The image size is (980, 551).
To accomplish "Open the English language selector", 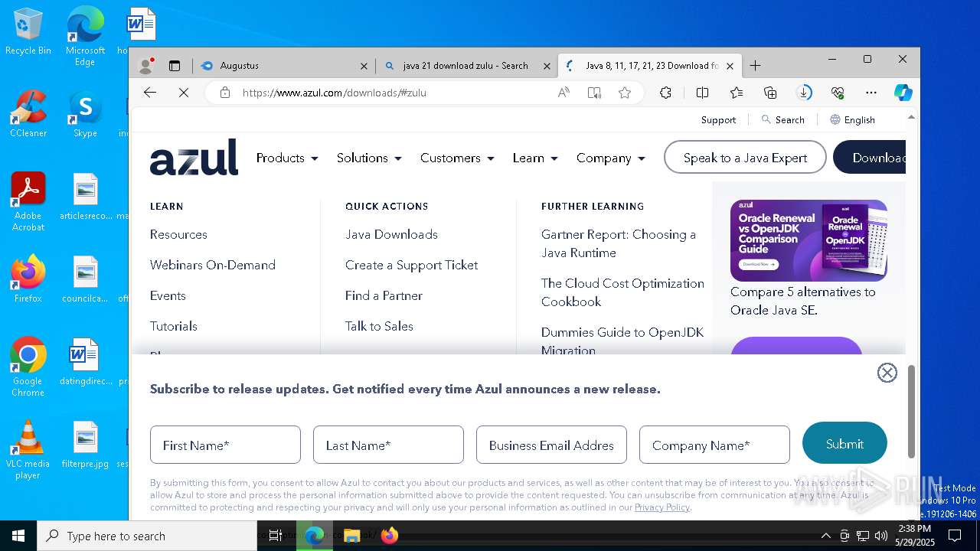I will click(x=852, y=119).
